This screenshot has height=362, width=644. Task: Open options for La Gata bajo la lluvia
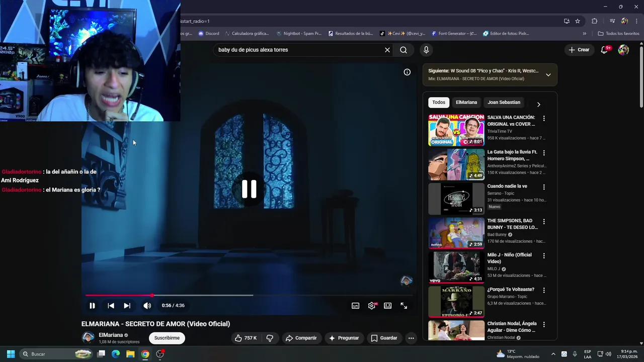pos(544,153)
